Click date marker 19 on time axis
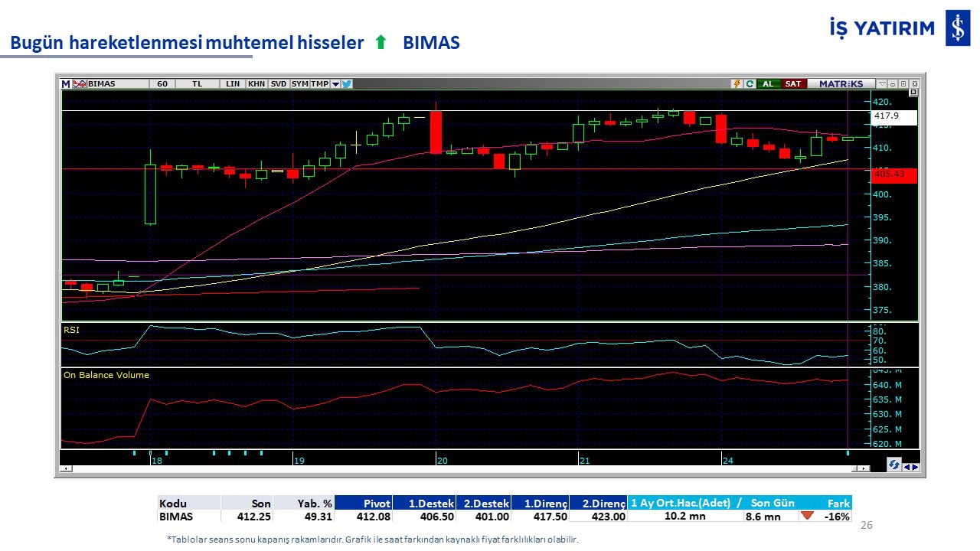Screen dimensions: 980x551 299,461
